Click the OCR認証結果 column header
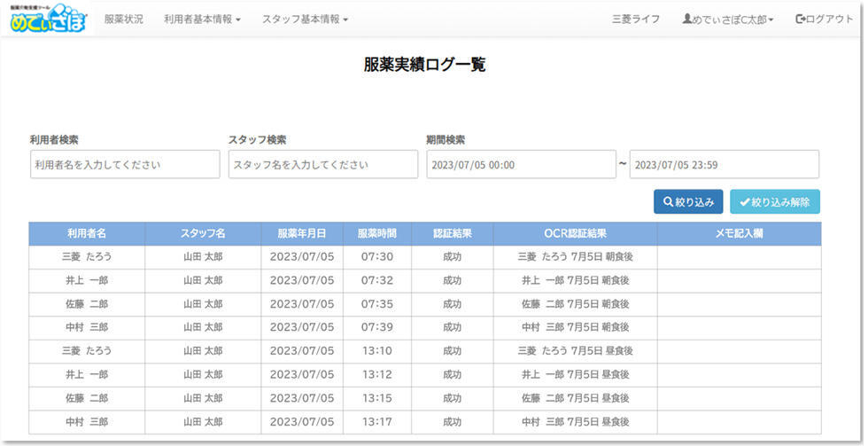Viewport: 868px width, 446px height. (x=575, y=234)
